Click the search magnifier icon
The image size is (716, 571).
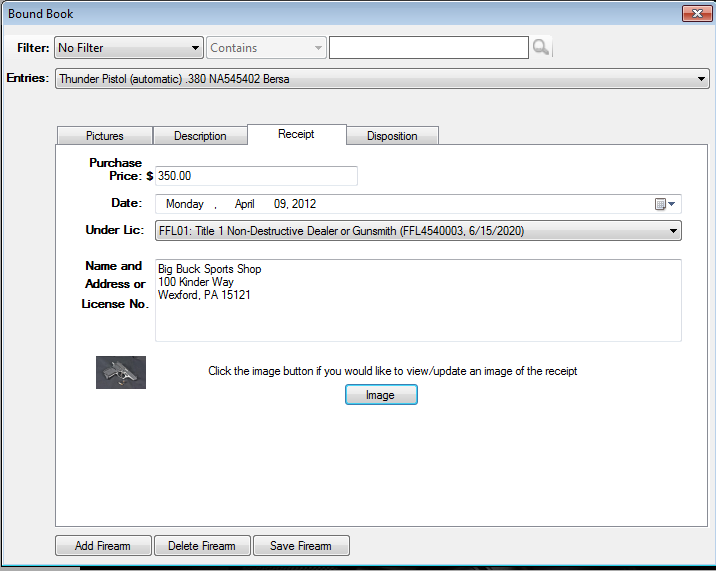click(541, 48)
